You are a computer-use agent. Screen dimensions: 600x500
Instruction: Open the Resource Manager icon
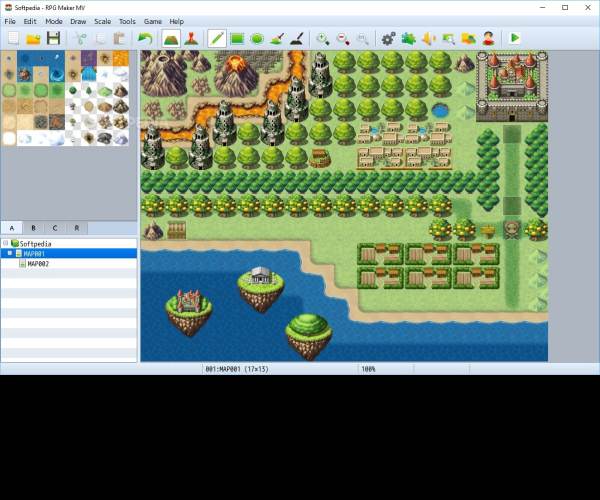[468, 38]
